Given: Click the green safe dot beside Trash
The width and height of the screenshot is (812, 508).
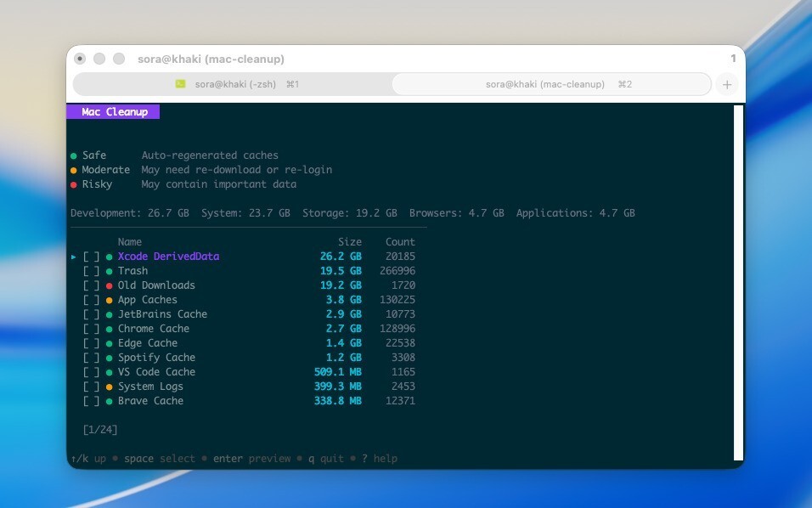Looking at the screenshot, I should click(x=110, y=271).
